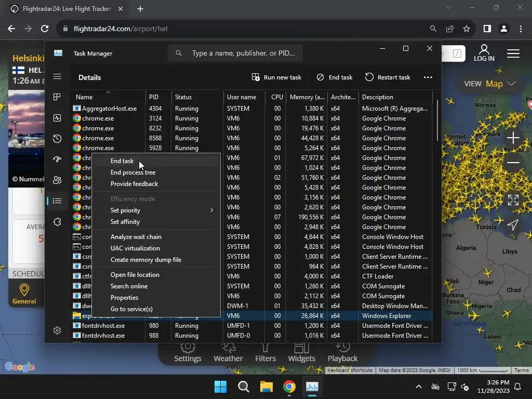Click the 190,556 K memory value
This screenshot has height=399, width=532.
pyautogui.click(x=311, y=217)
